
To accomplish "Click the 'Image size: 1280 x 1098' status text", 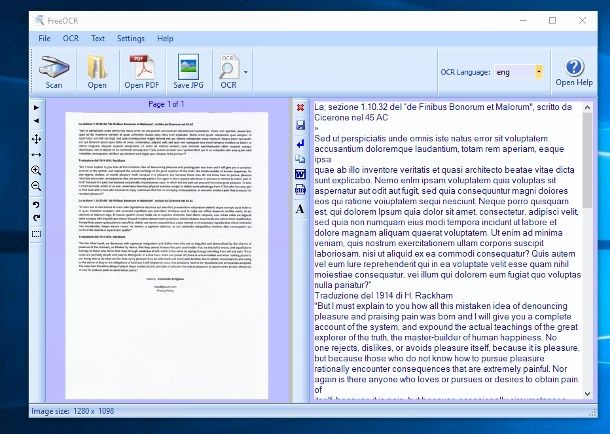I will point(73,411).
